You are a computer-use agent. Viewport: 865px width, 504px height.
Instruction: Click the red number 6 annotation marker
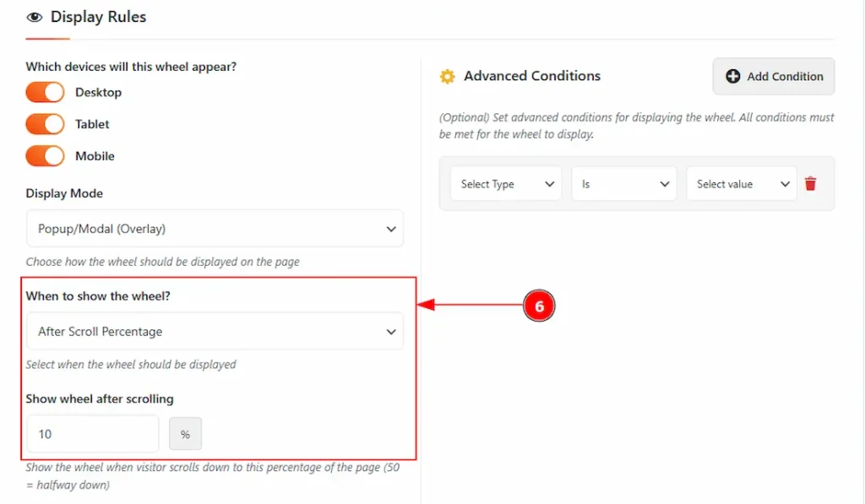(x=539, y=306)
